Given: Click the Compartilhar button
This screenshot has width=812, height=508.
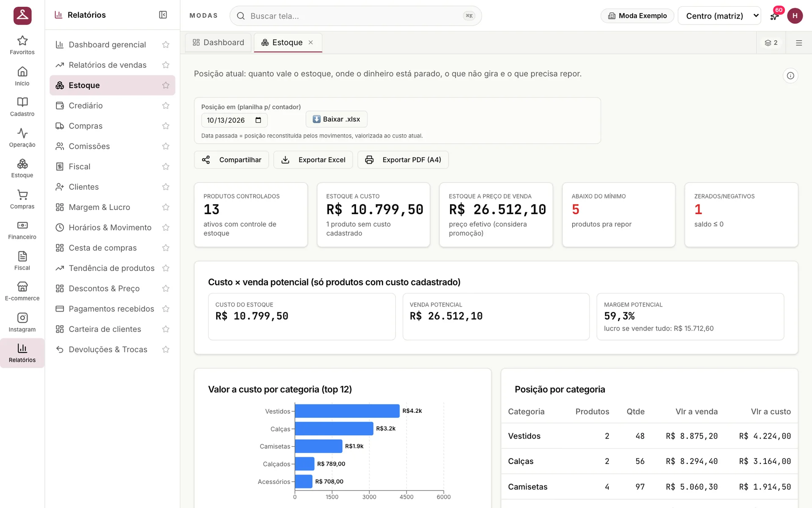Looking at the screenshot, I should (231, 160).
